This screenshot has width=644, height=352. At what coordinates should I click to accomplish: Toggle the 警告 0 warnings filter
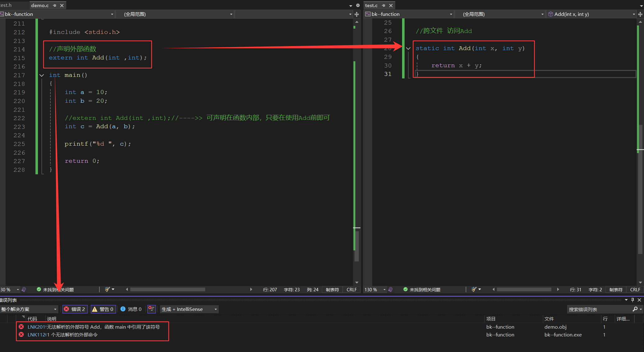coord(103,309)
